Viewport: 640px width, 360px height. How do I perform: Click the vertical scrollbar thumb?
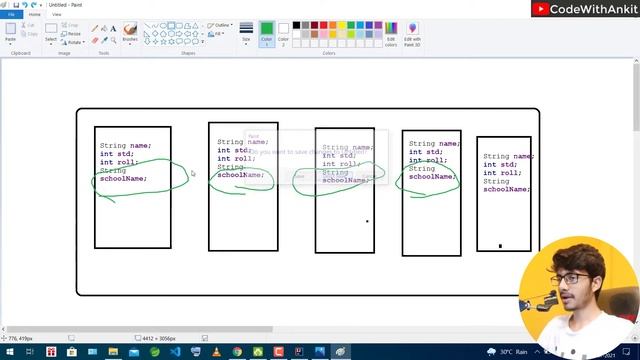[x=636, y=98]
